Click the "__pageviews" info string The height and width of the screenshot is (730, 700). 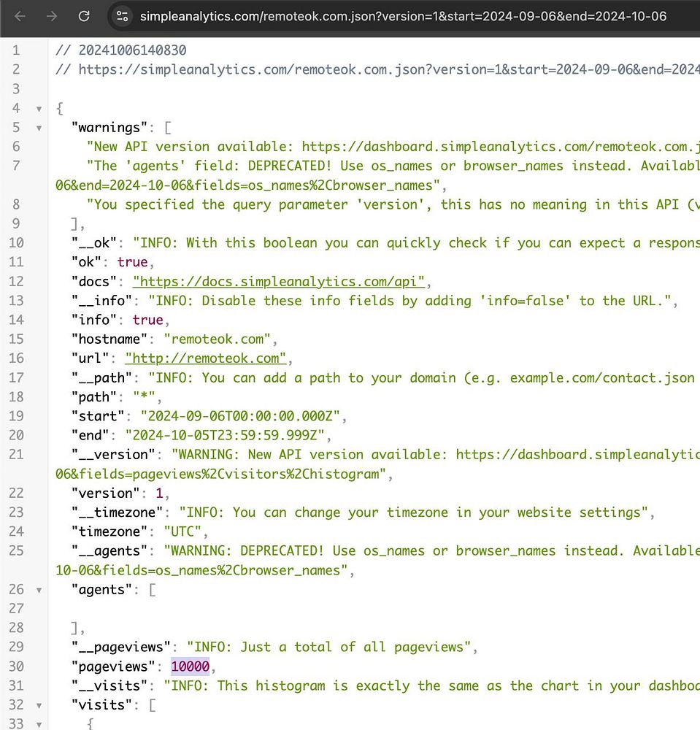point(329,648)
